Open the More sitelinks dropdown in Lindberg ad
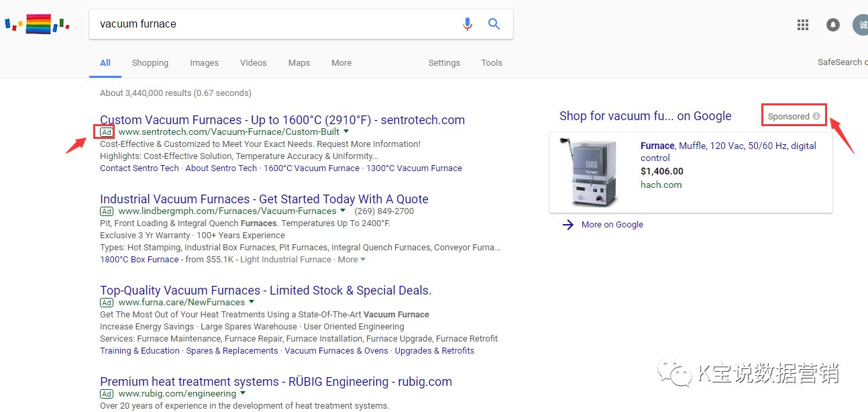The height and width of the screenshot is (412, 868). [x=351, y=260]
